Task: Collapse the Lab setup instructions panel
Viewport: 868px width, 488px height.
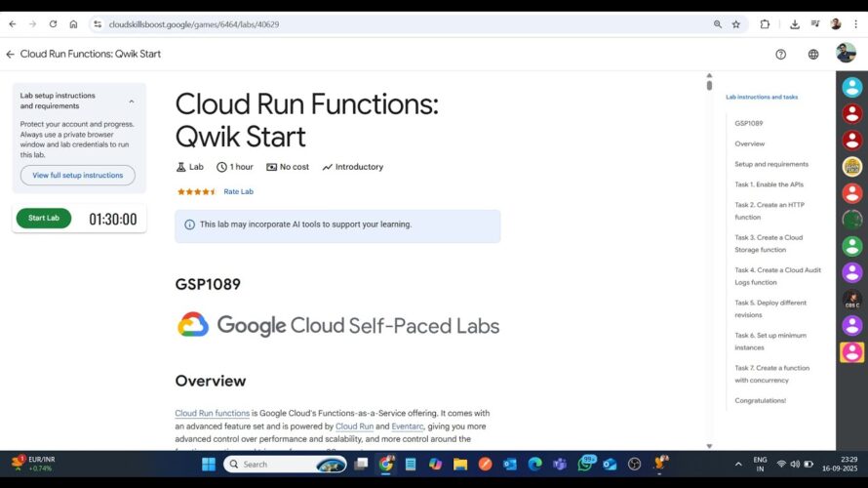Action: 132,102
